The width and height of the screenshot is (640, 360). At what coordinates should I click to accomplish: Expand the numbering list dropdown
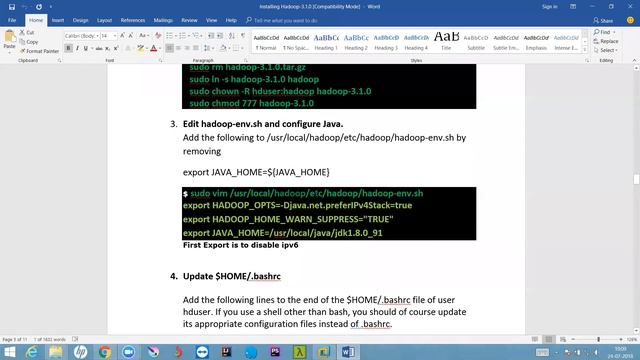[x=189, y=36]
